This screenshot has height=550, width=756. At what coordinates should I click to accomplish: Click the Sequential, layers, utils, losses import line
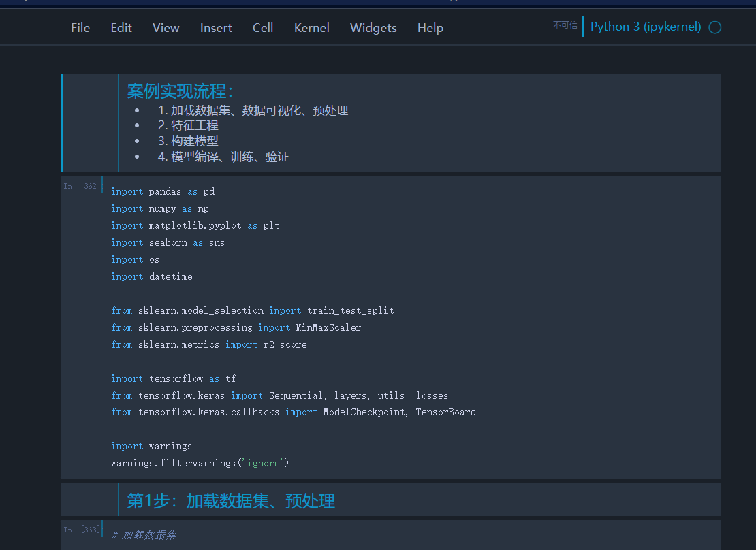tap(279, 395)
